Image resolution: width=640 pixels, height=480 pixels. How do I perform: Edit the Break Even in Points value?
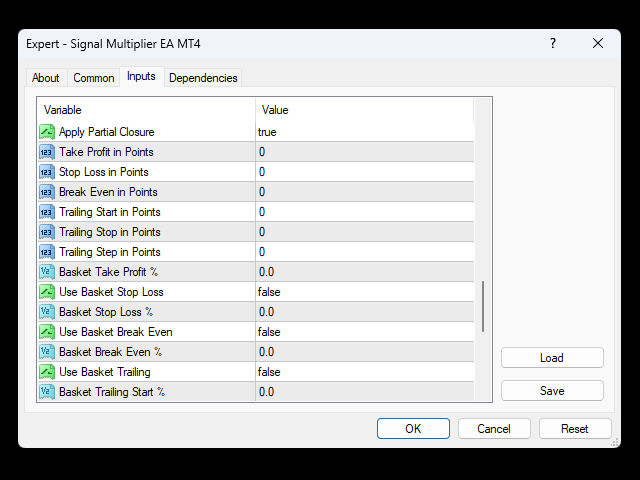365,192
